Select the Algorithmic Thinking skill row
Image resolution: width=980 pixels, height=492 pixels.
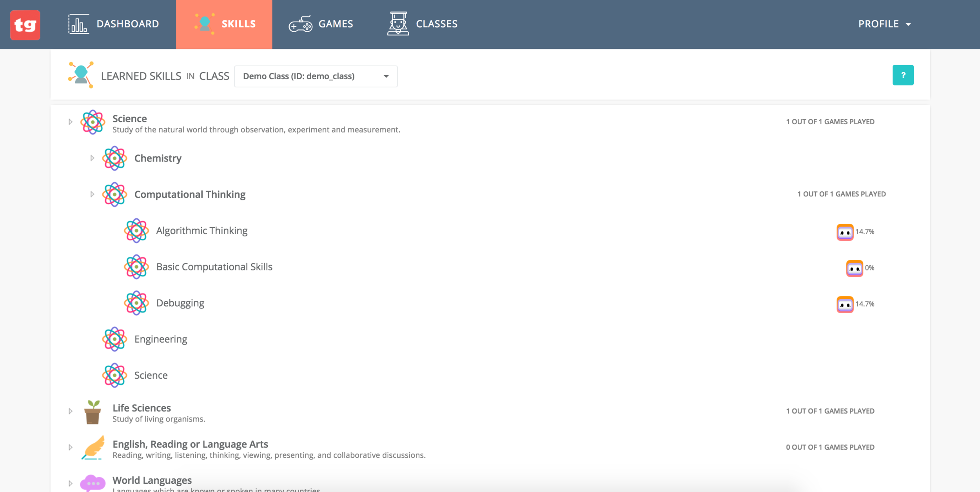[x=202, y=231]
